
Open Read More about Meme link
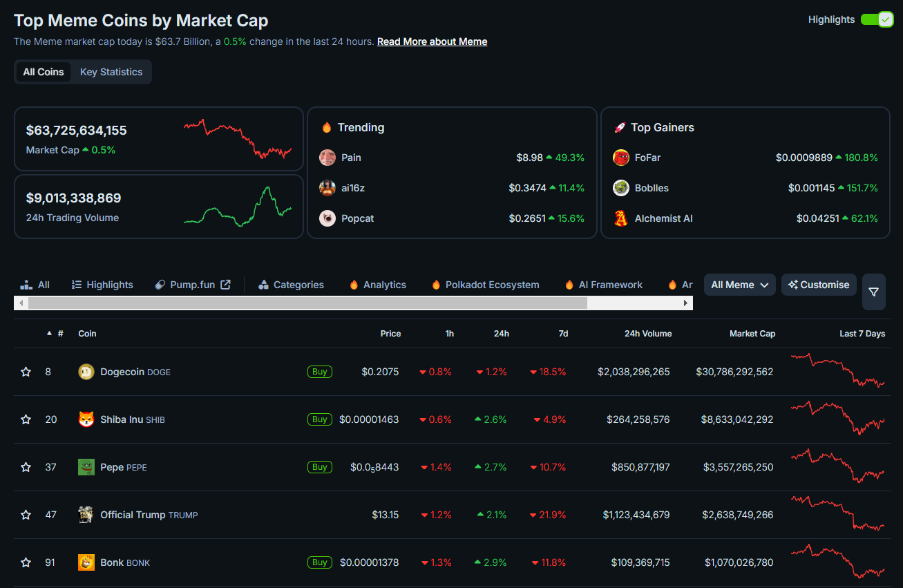[432, 41]
